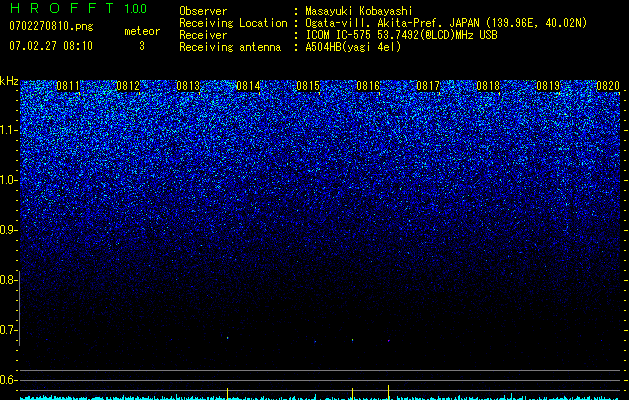
Task: Select the file name 0702270810.png
Action: (51, 26)
